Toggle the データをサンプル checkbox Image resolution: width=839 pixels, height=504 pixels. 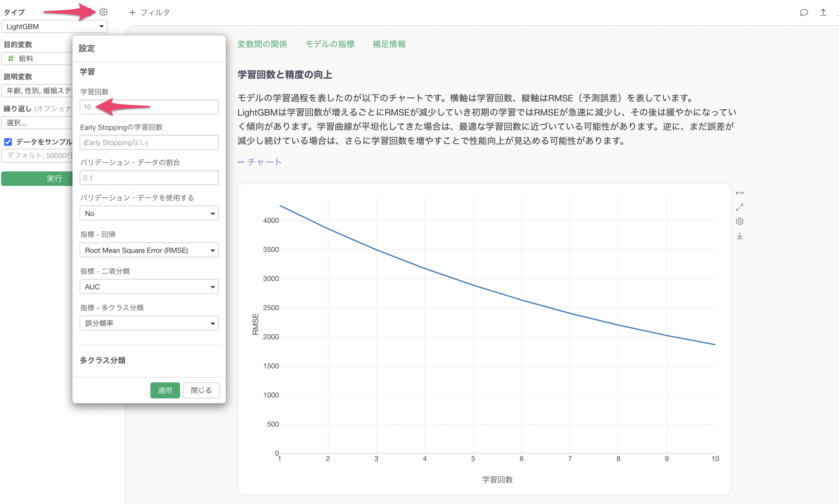pos(8,142)
